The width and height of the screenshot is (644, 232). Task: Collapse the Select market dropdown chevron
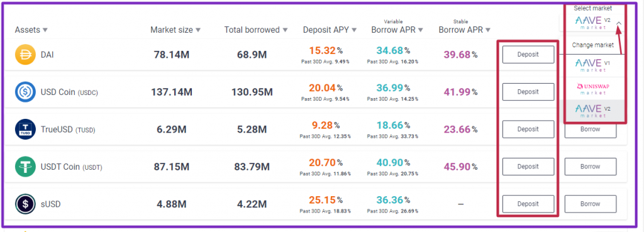pyautogui.click(x=619, y=25)
